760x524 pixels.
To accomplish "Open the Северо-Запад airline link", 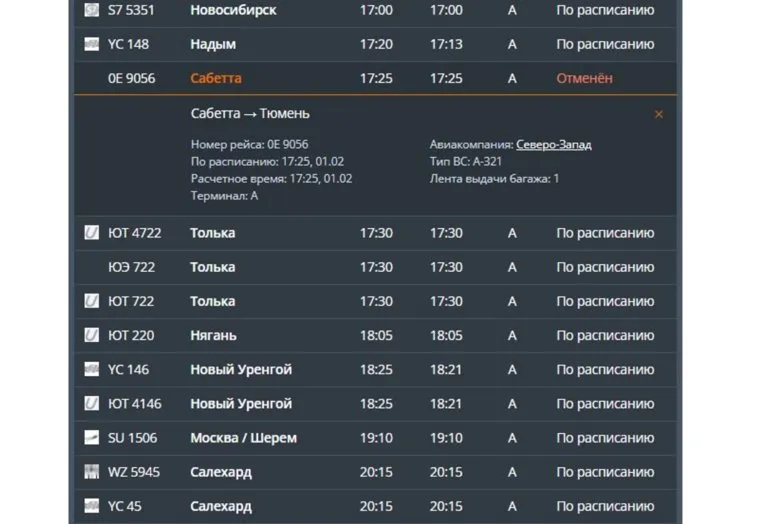I will pos(553,144).
